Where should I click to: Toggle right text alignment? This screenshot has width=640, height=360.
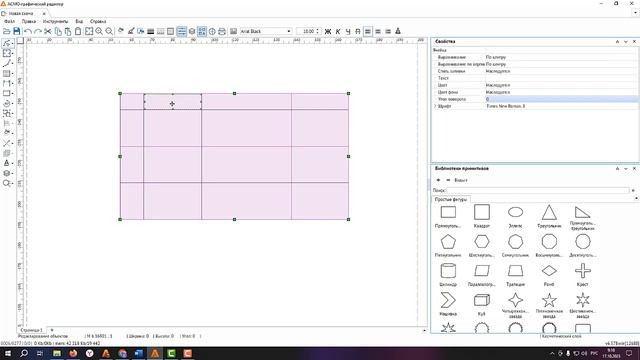(388, 31)
